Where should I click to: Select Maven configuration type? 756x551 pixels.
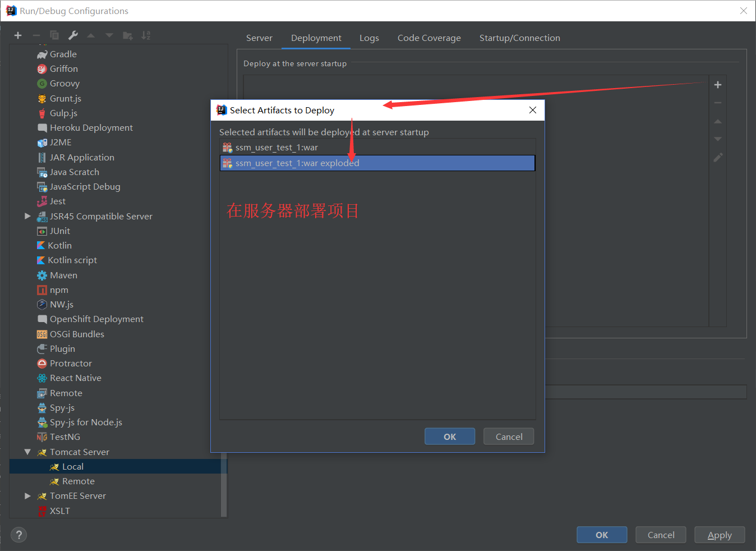point(57,275)
